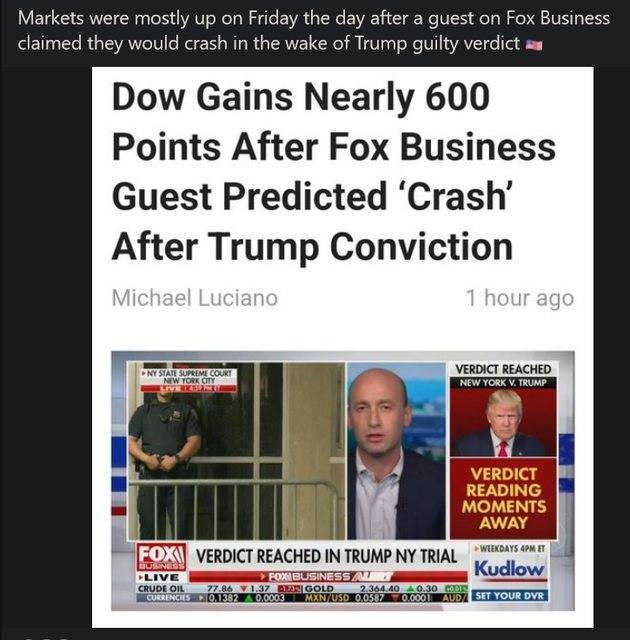Click the Kudlow show logo

click(509, 568)
